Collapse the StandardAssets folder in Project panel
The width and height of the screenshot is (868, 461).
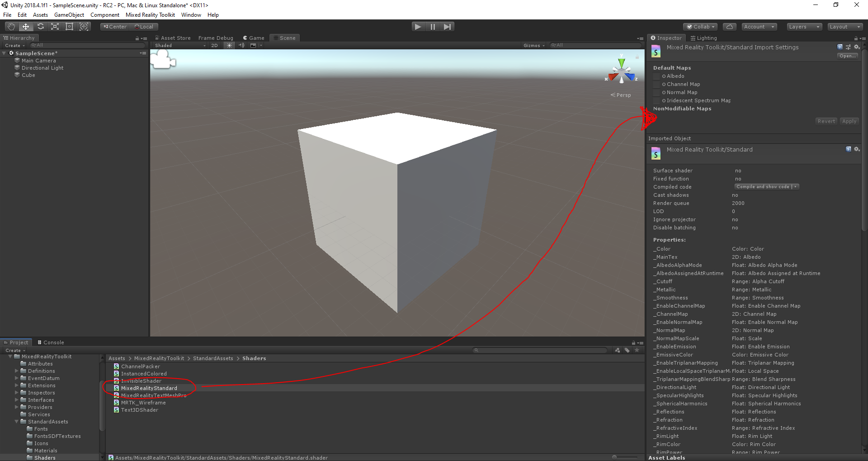16,421
